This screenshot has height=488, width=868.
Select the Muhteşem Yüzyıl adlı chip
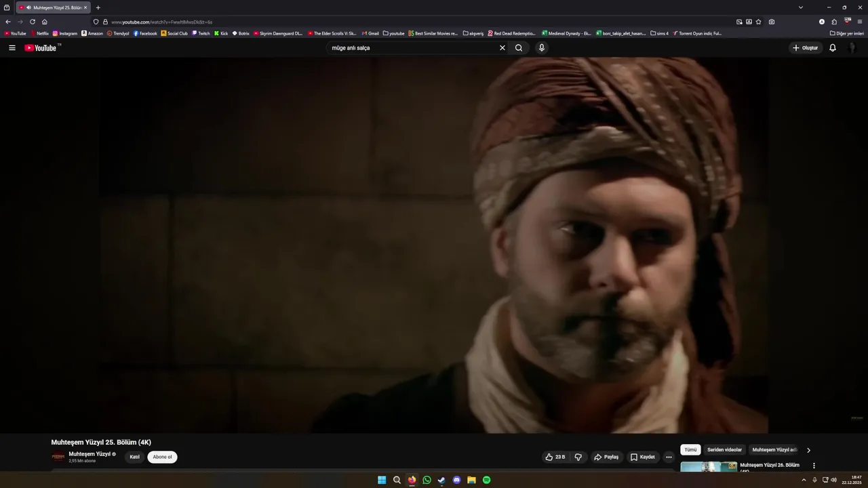coord(774,449)
